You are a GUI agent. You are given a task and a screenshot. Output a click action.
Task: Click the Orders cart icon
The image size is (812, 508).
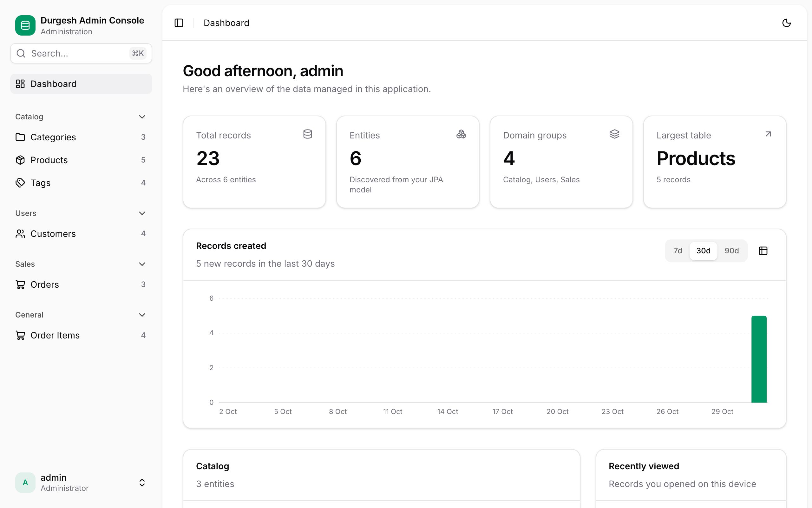[x=21, y=284]
